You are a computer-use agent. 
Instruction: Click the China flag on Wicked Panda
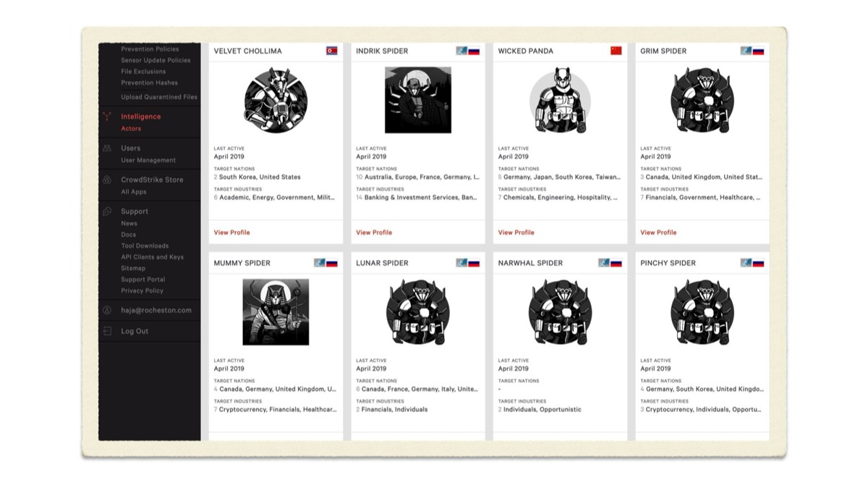pyautogui.click(x=616, y=51)
